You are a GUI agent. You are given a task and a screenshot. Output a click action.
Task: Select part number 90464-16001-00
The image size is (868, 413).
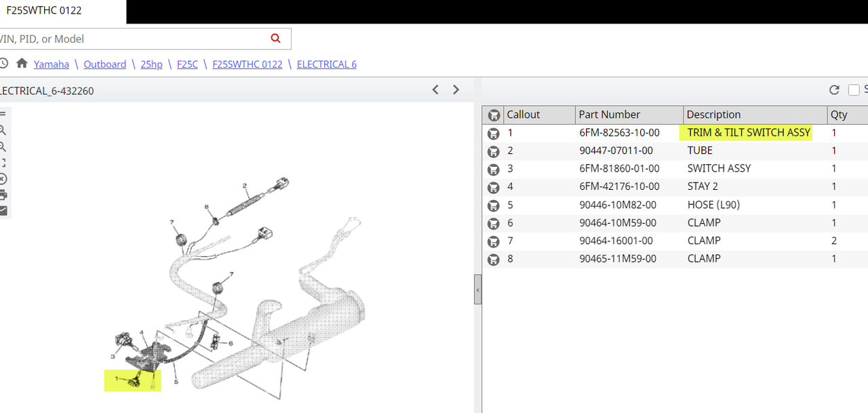click(616, 241)
